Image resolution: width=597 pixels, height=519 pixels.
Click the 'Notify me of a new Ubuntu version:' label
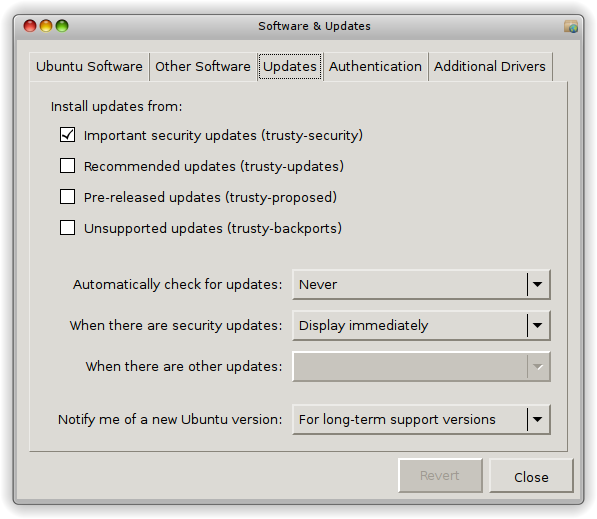tap(170, 419)
